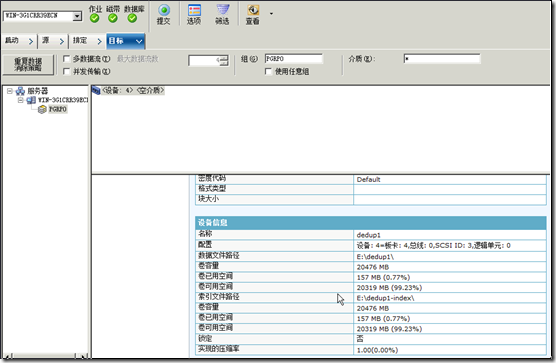
Task: Click the WIN-3G1CRR39ECN server computer icon
Action: 31,100
